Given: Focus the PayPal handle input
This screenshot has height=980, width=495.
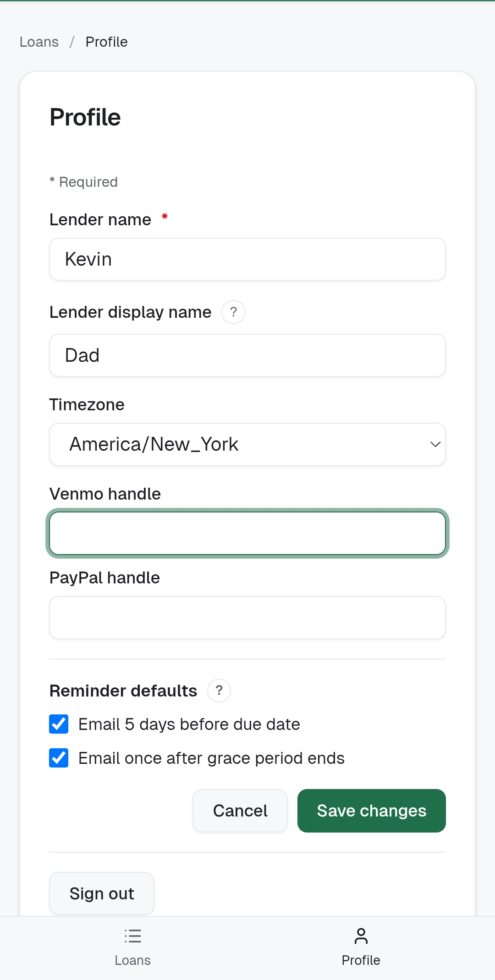Looking at the screenshot, I should pyautogui.click(x=247, y=617).
